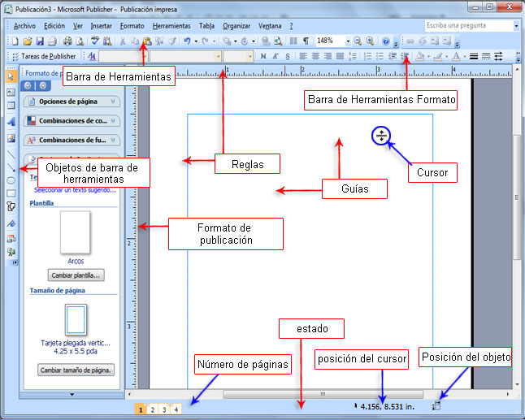Click the Print printer icon
Image resolution: width=525 pixels, height=420 pixels.
[x=68, y=41]
